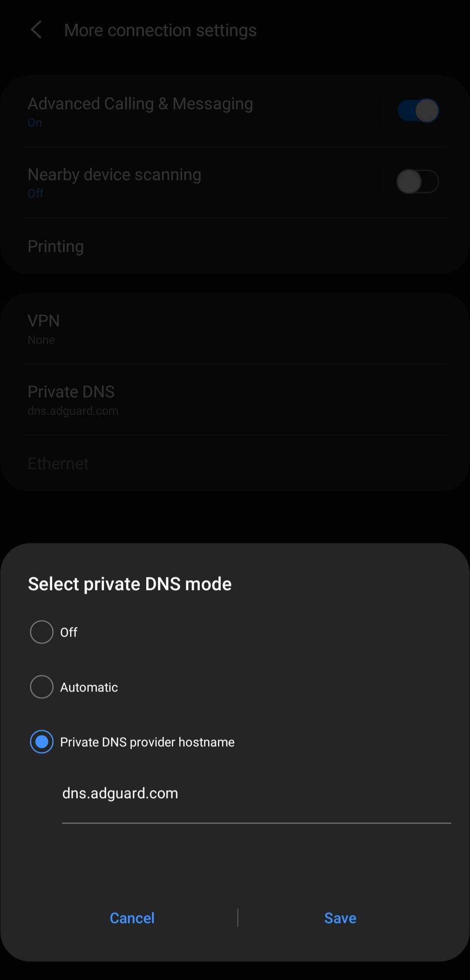The image size is (470, 980).
Task: Tap the "Off" option label text
Action: [69, 633]
